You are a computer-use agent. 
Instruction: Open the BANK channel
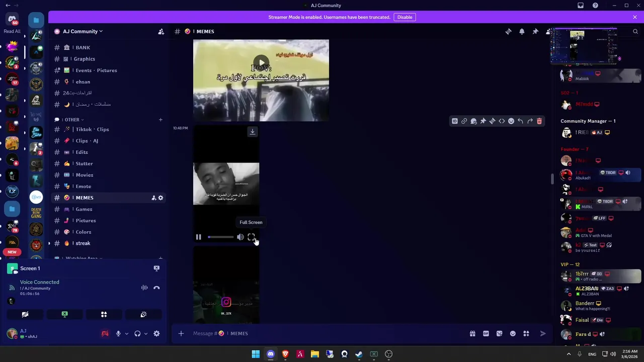pyautogui.click(x=108, y=47)
